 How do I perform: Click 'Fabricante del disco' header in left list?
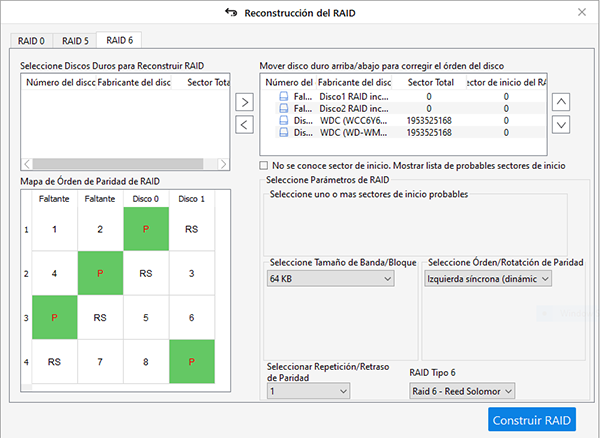pos(134,83)
